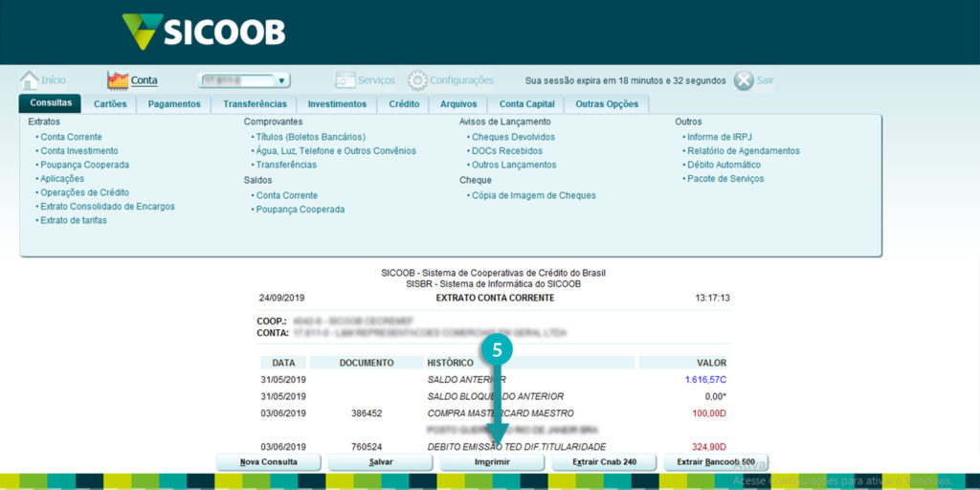Click the Início text link
The height and width of the screenshot is (490, 980).
pos(54,80)
